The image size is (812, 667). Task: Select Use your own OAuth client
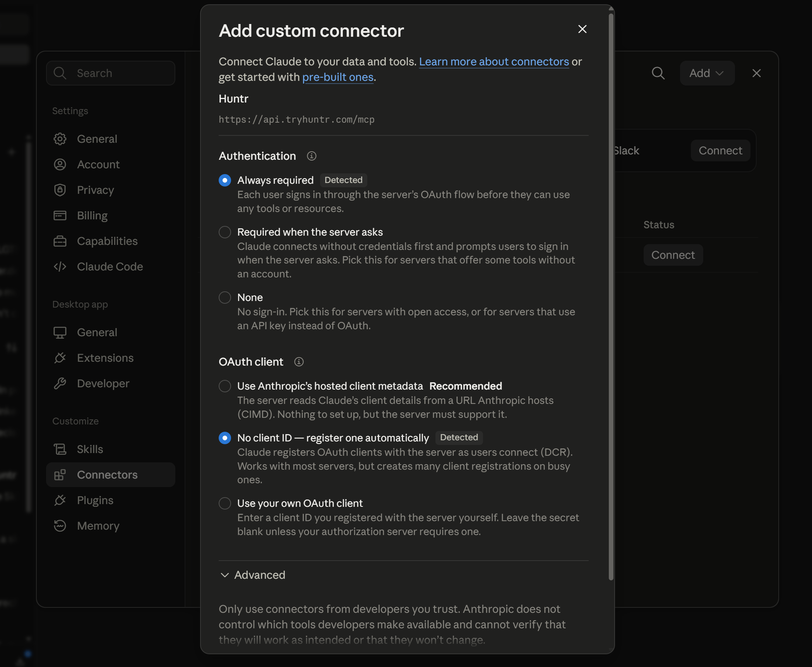pos(225,503)
